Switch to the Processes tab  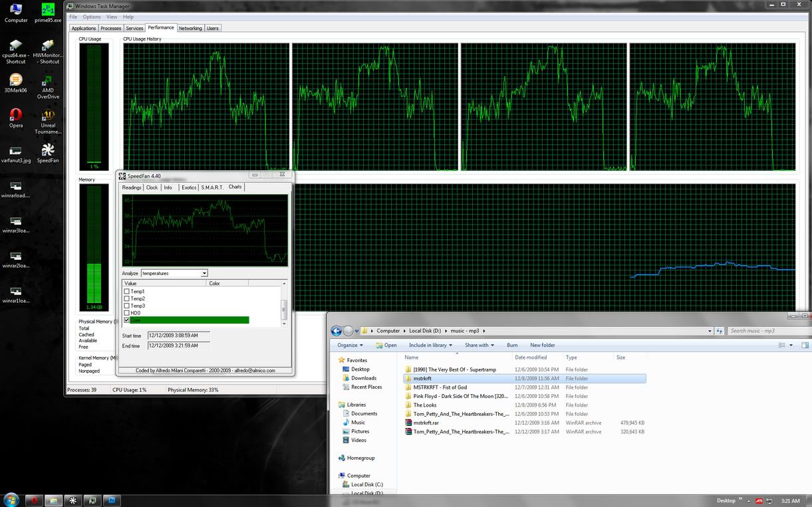pos(110,29)
